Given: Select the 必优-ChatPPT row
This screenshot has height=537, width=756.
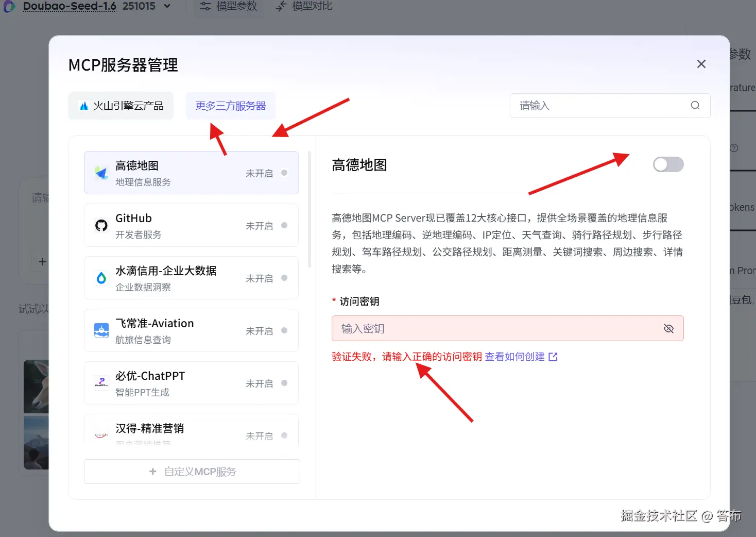Looking at the screenshot, I should 191,383.
